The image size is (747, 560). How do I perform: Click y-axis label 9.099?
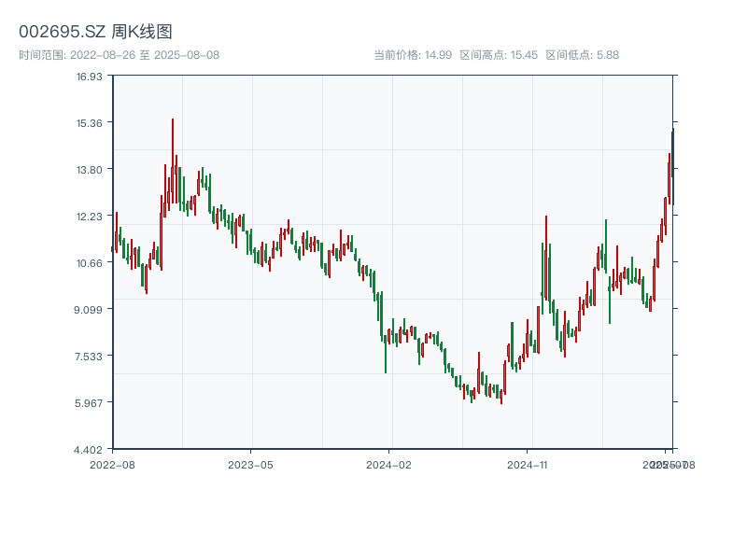click(88, 310)
